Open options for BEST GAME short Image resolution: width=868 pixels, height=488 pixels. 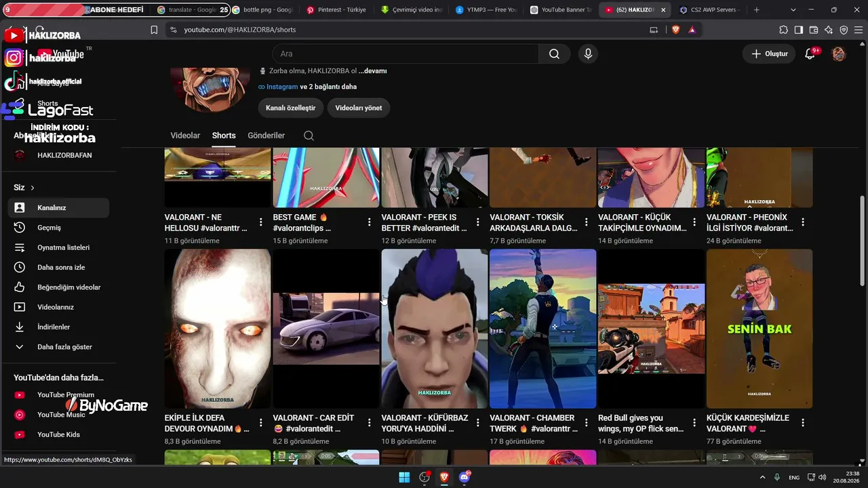pyautogui.click(x=370, y=222)
